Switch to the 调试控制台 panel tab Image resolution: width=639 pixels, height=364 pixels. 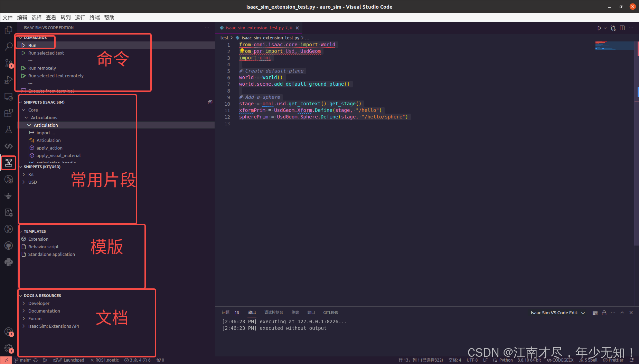pyautogui.click(x=274, y=313)
